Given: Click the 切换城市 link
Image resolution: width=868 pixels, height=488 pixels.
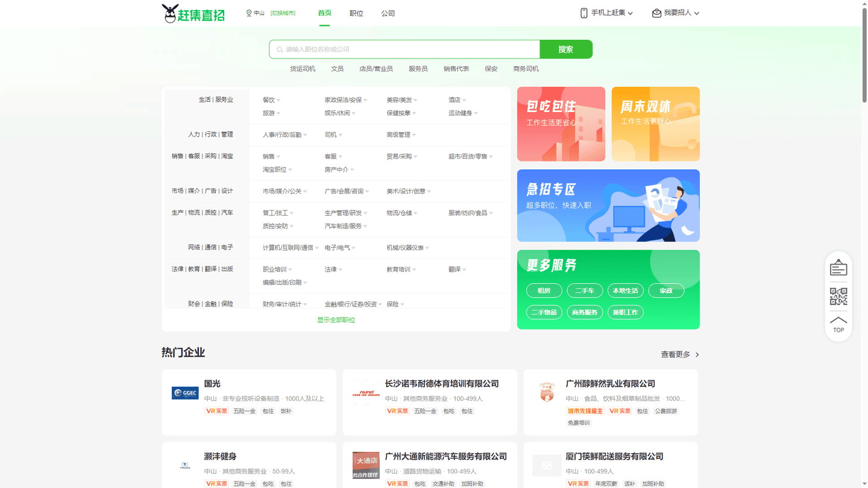Looking at the screenshot, I should click(283, 13).
